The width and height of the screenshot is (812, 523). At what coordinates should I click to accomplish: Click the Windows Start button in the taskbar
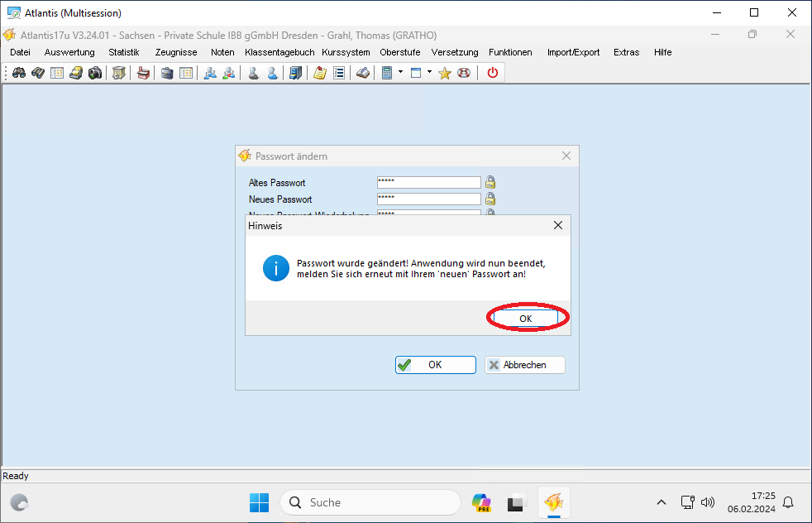pyautogui.click(x=259, y=502)
